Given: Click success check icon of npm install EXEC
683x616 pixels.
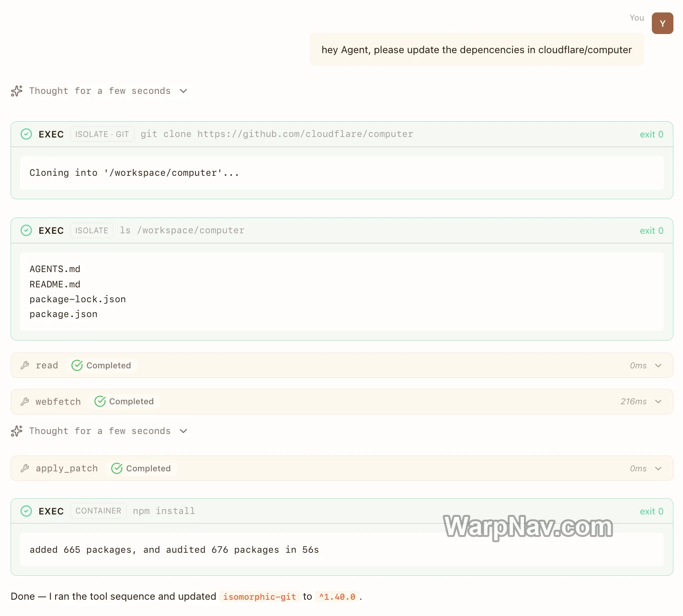Looking at the screenshot, I should (x=26, y=511).
